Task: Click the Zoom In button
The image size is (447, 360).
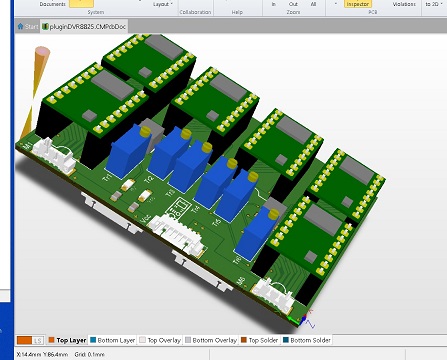Action: (273, 4)
